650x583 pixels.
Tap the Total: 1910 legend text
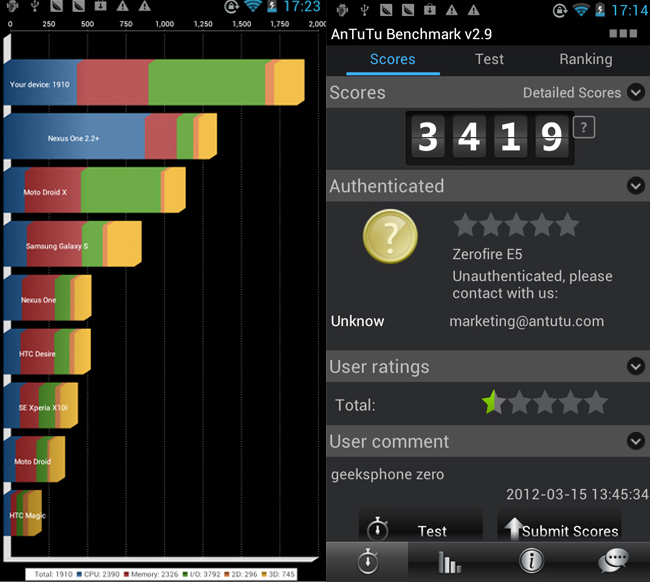click(x=53, y=574)
